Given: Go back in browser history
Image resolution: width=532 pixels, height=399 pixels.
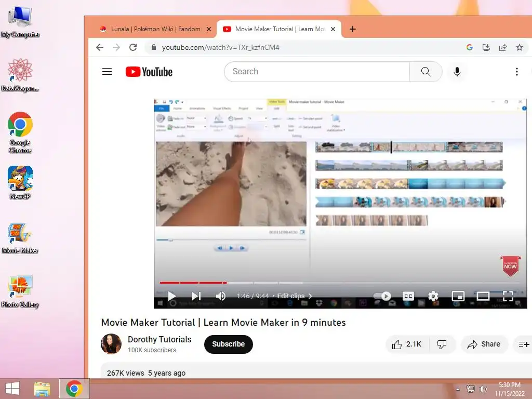Looking at the screenshot, I should pyautogui.click(x=99, y=47).
